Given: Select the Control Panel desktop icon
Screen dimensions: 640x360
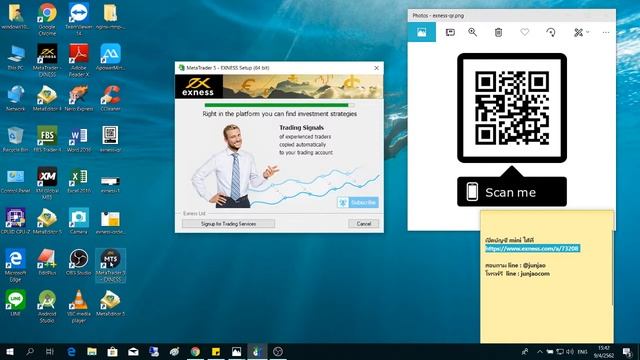Looking at the screenshot, I should pos(16,181).
